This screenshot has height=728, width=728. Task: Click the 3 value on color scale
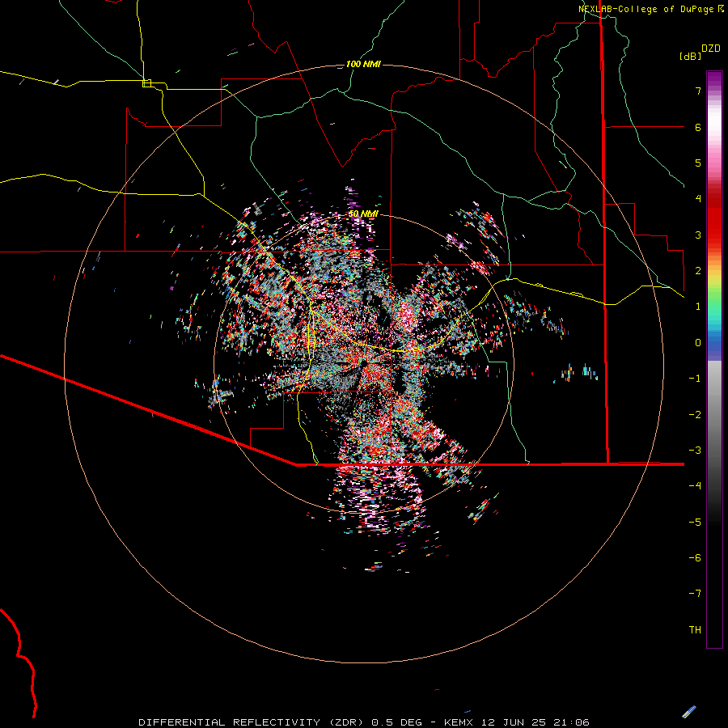pos(698,235)
